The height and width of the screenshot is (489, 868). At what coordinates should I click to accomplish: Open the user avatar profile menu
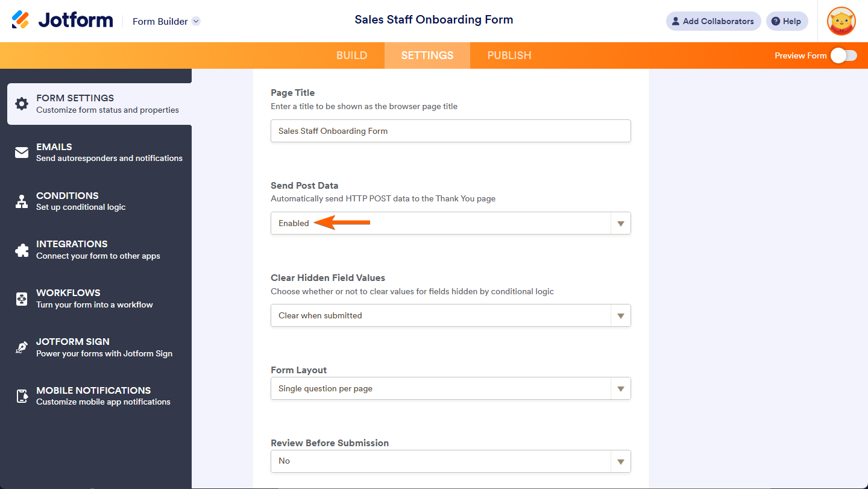click(x=841, y=22)
